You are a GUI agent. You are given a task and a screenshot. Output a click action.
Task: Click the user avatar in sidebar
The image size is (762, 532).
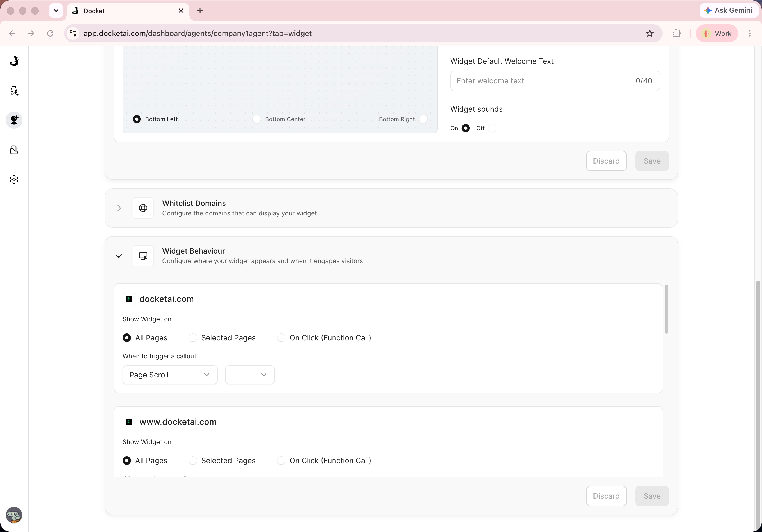click(x=14, y=515)
